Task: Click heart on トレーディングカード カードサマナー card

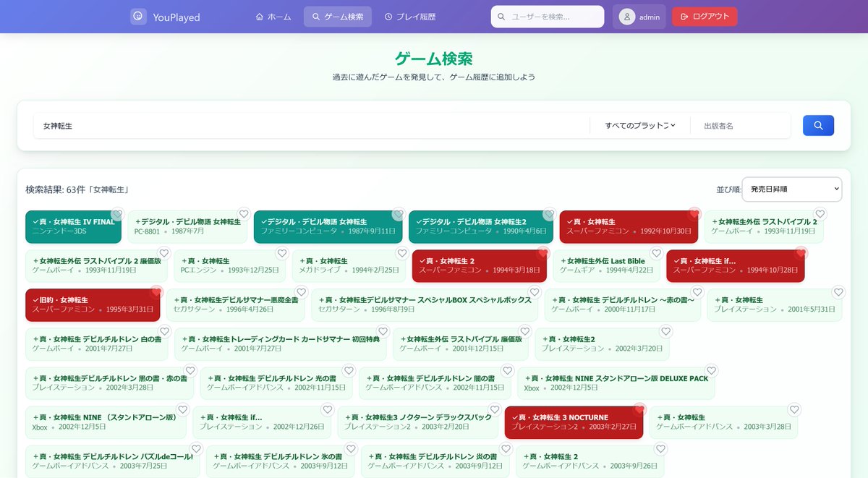Action: 383,331
